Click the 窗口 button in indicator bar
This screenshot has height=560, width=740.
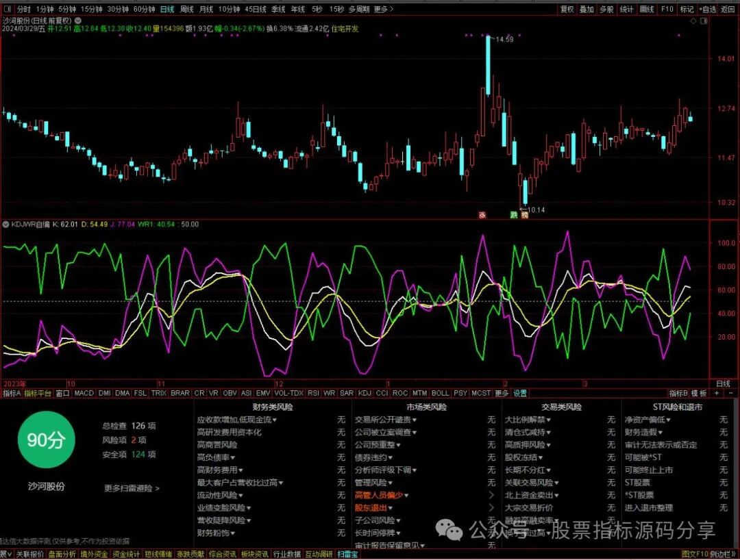[x=63, y=393]
